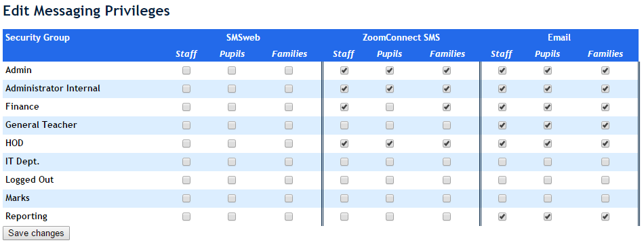Uncheck ZoomConnect SMS Pupils for Admin
The height and width of the screenshot is (249, 644).
coord(390,70)
